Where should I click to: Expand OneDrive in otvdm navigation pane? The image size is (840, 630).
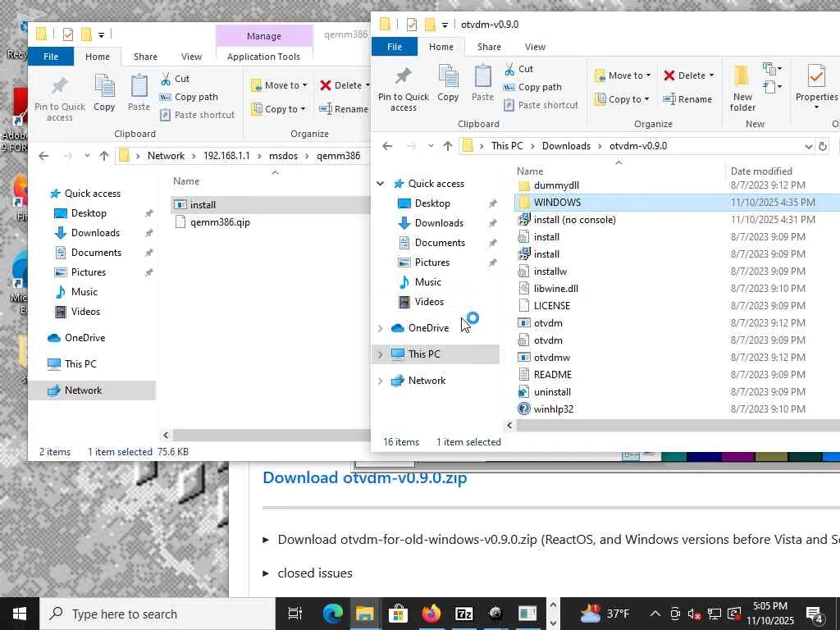coord(381,328)
